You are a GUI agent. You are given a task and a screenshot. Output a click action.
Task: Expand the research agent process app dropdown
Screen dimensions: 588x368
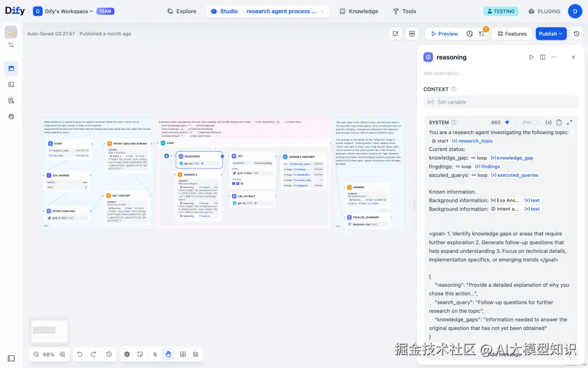[322, 11]
